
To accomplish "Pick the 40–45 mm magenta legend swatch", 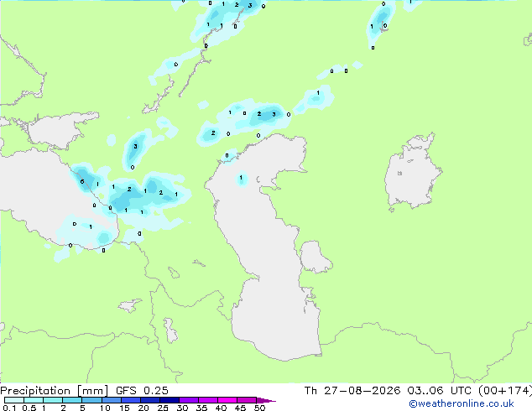I will click(x=227, y=400).
